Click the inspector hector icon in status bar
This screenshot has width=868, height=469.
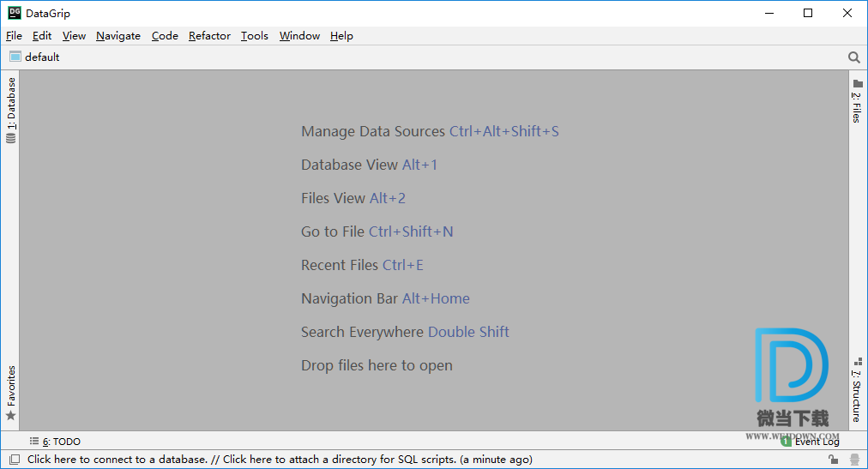click(x=855, y=459)
